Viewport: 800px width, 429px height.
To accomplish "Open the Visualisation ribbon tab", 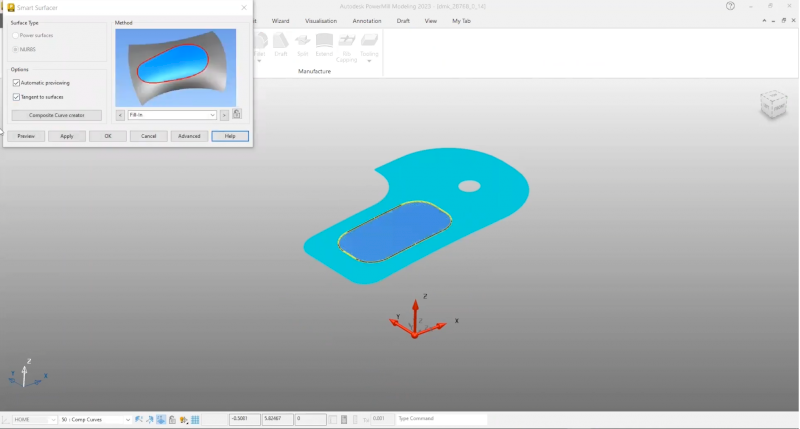I will tap(321, 20).
